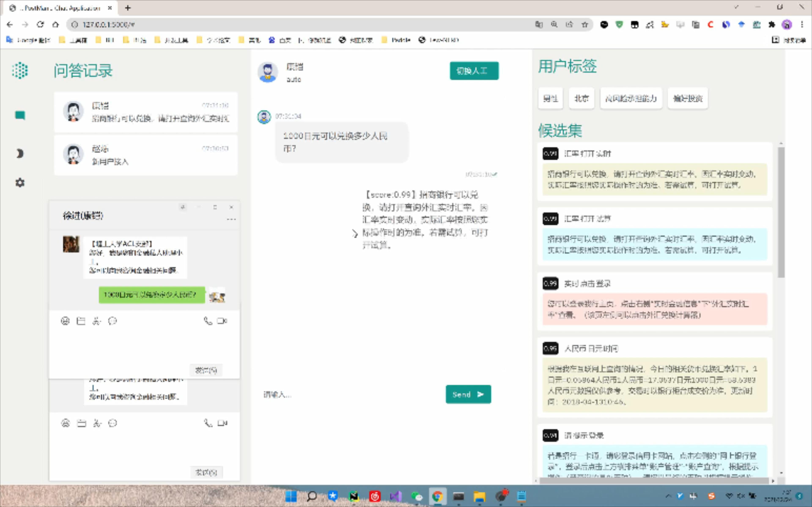812x507 pixels.
Task: Click emoji icon in WeChat toolbar
Action: [x=65, y=321]
